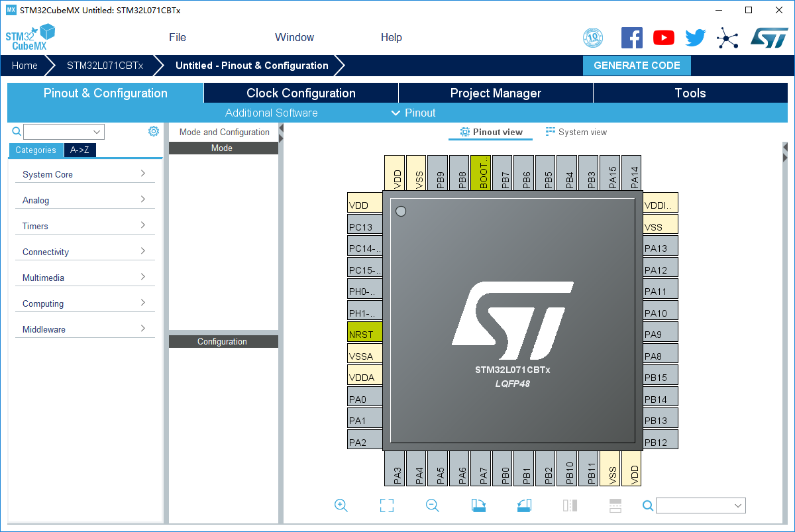Click the ST logo in header
The width and height of the screenshot is (795, 532).
click(769, 38)
